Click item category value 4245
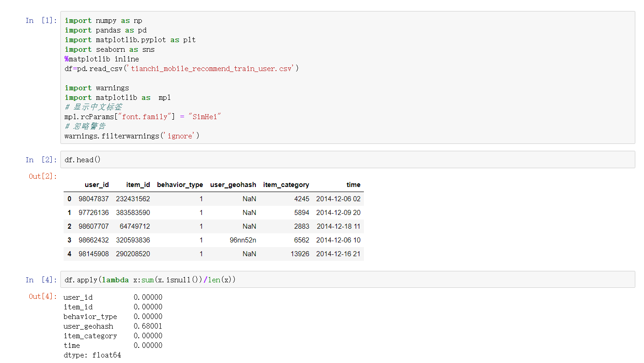 click(x=301, y=199)
